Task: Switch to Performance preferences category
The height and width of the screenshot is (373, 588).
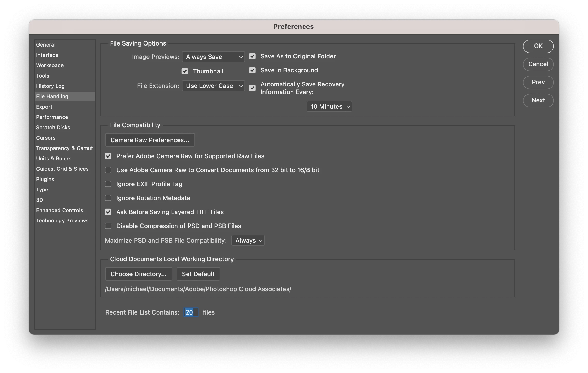Action: tap(52, 117)
